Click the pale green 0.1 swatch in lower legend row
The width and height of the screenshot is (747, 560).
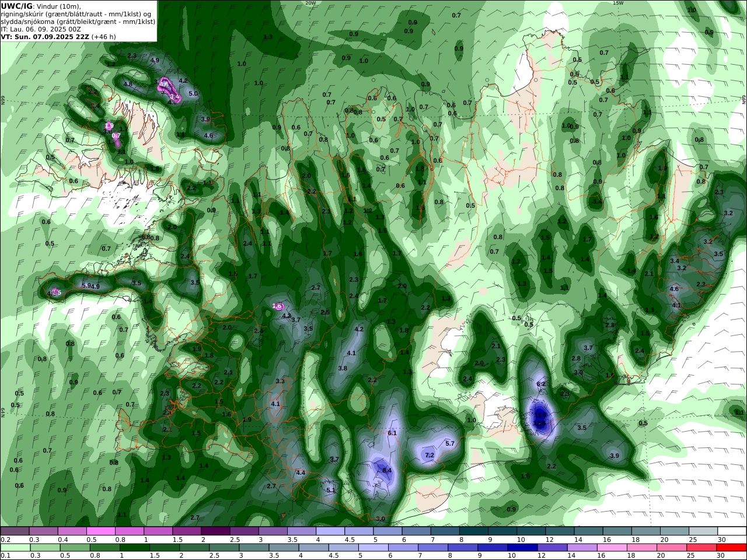(x=15, y=548)
